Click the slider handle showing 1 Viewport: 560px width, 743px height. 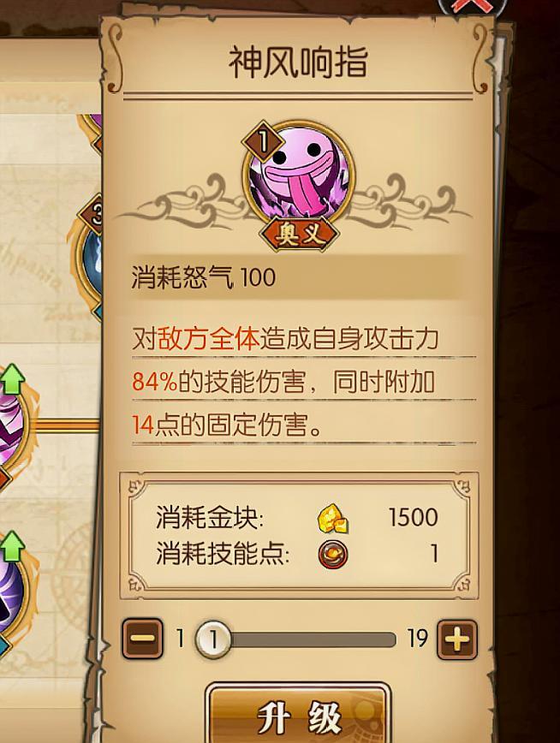[213, 639]
